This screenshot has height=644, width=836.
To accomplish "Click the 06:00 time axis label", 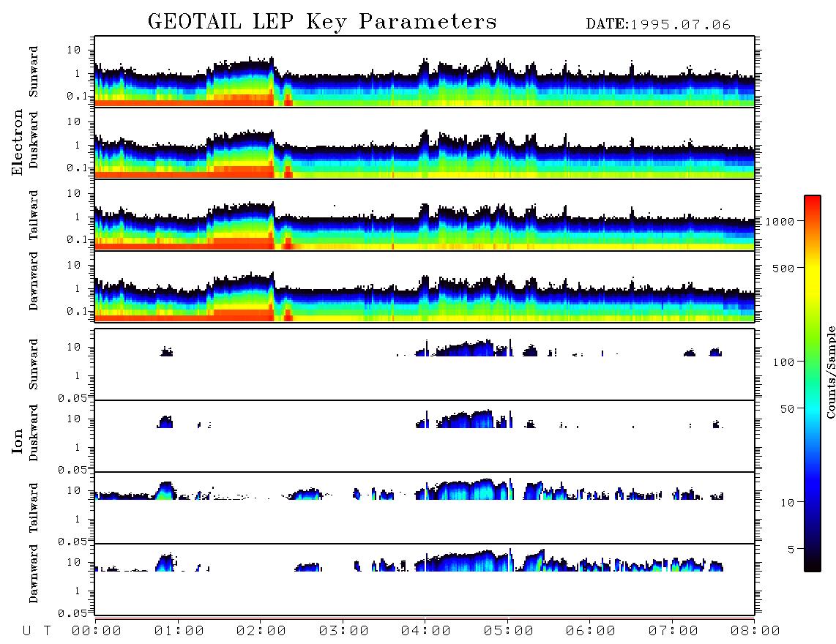I will click(x=591, y=631).
